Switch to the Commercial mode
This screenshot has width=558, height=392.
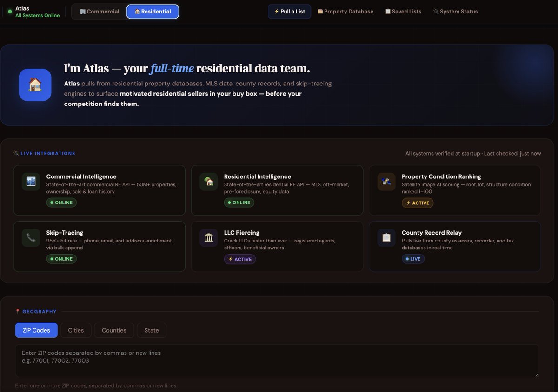pos(99,12)
